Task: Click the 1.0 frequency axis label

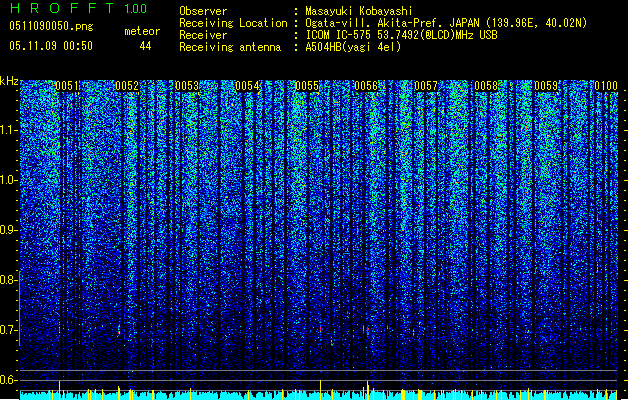Action: tap(9, 180)
